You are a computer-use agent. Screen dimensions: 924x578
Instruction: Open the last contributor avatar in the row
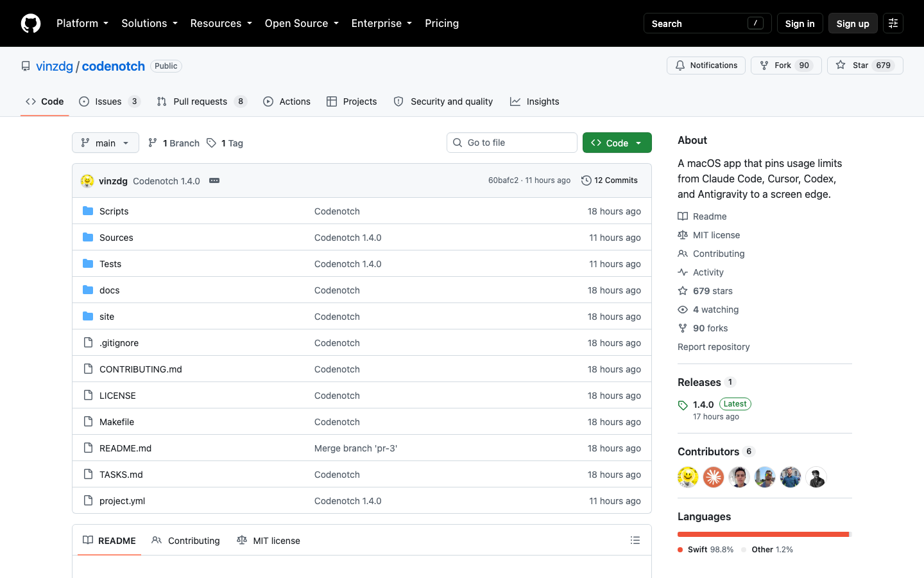(x=816, y=477)
